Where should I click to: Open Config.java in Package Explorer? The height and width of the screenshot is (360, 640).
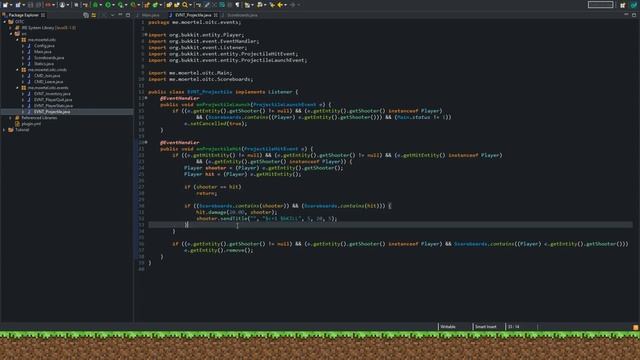tap(44, 46)
